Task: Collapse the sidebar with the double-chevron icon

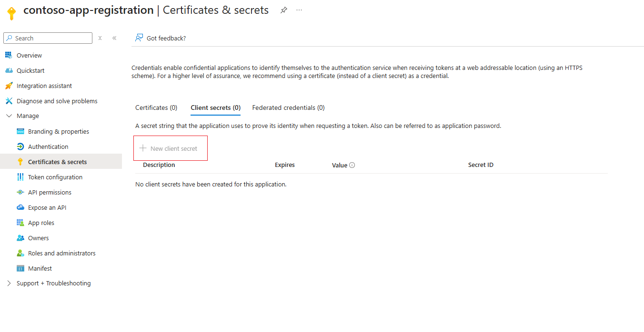Action: (x=114, y=38)
